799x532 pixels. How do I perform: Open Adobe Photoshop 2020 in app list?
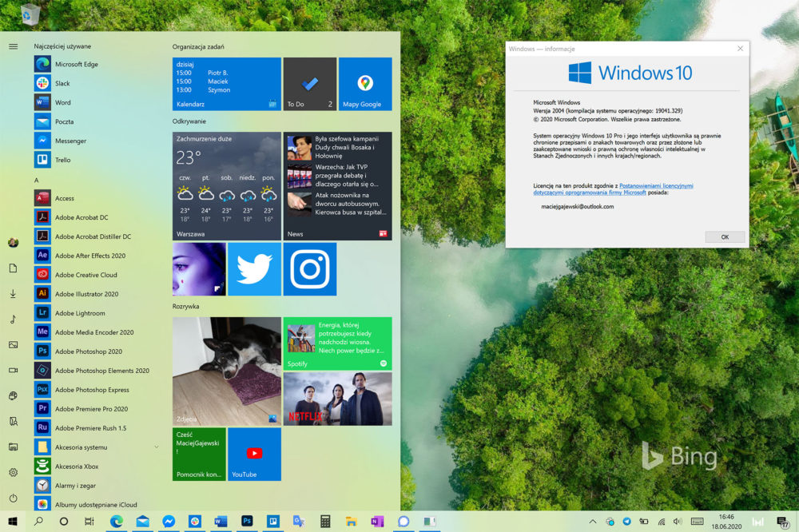click(x=97, y=351)
